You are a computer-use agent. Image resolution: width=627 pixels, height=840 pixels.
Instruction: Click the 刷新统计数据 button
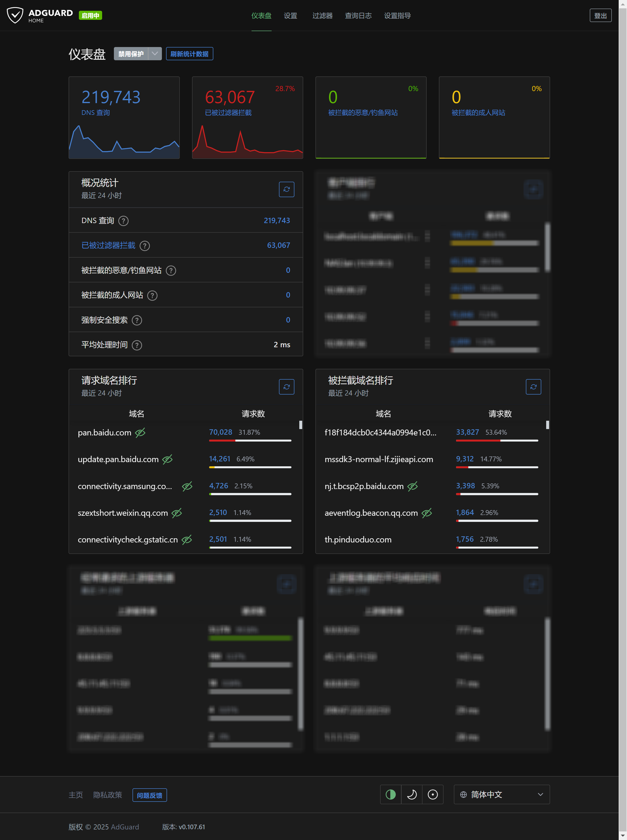(x=189, y=53)
